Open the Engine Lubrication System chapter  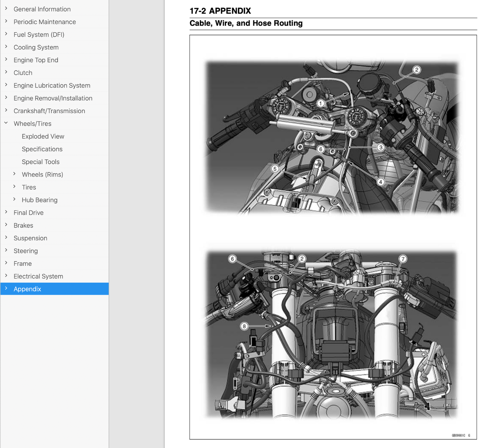52,85
